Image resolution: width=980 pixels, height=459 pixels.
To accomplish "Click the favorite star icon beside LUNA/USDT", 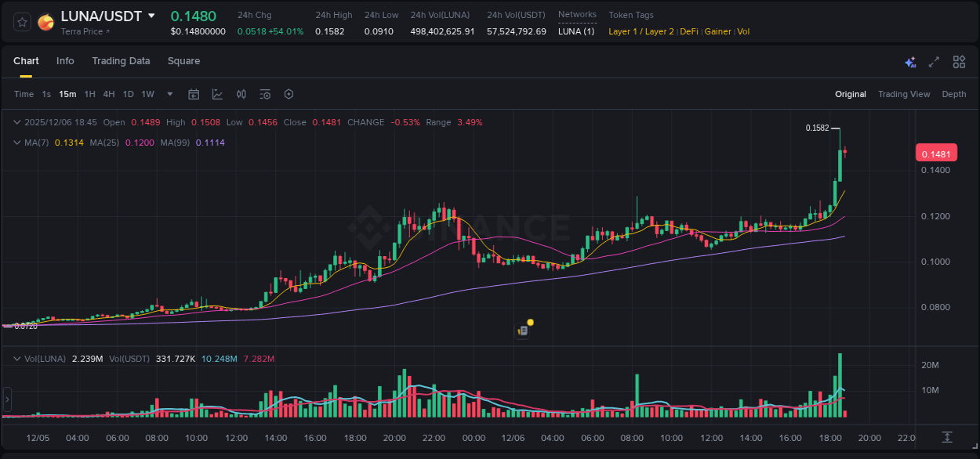I will coord(21,21).
